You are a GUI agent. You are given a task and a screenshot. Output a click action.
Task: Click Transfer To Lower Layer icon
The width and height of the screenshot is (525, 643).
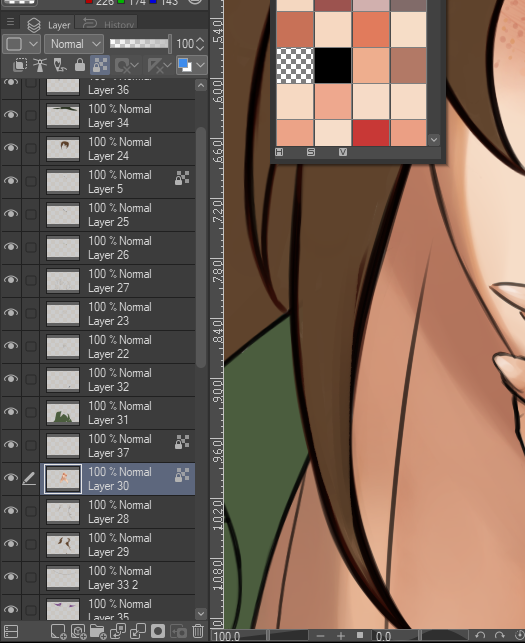[x=118, y=632]
